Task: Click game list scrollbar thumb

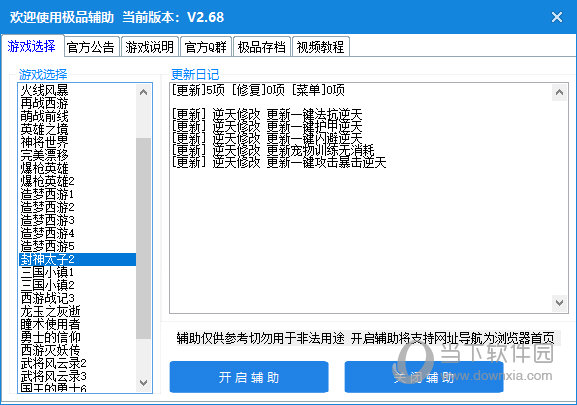Action: click(144, 238)
